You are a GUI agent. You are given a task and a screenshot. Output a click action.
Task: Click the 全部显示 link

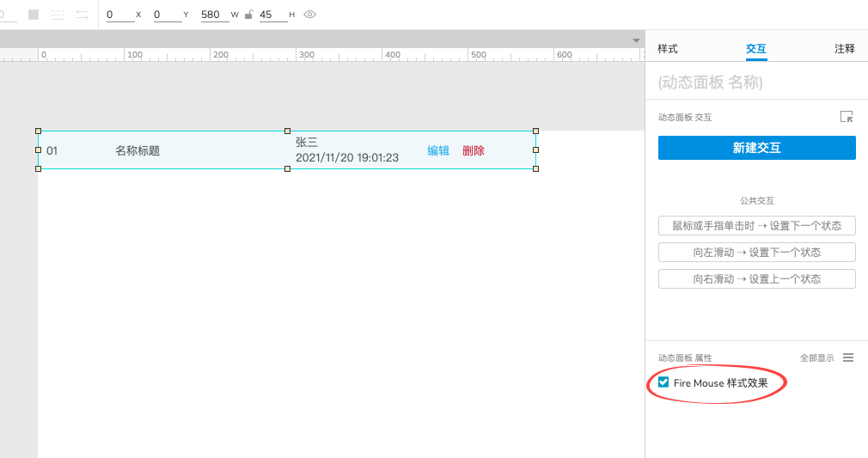[816, 358]
